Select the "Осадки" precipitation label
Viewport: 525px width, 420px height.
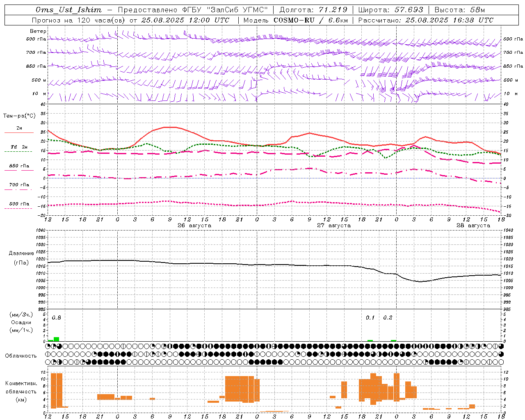click(21, 322)
